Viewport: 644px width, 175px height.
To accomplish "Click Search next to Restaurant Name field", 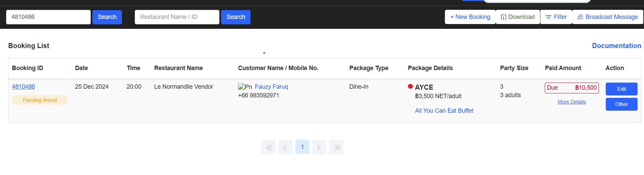I will point(236,17).
